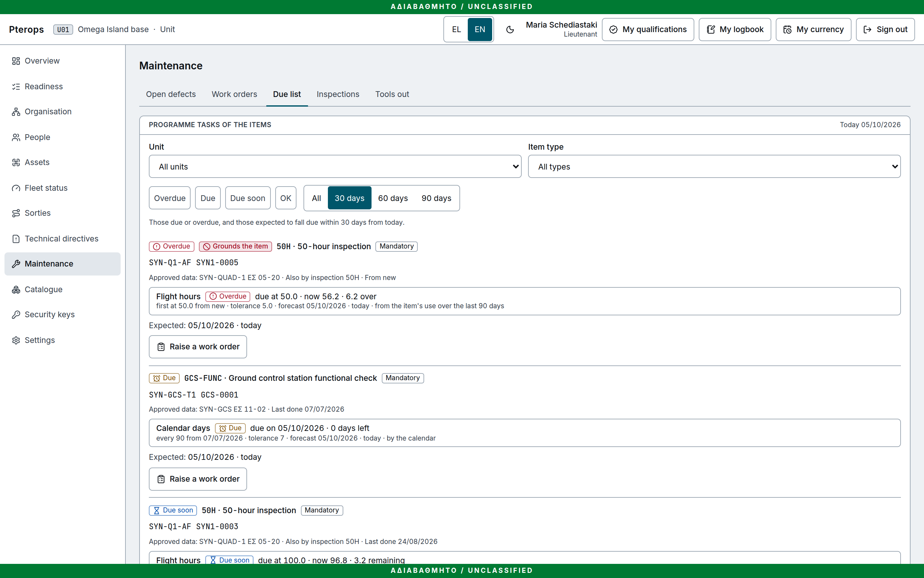Click the Due list tab
The image size is (924, 578).
pyautogui.click(x=287, y=94)
